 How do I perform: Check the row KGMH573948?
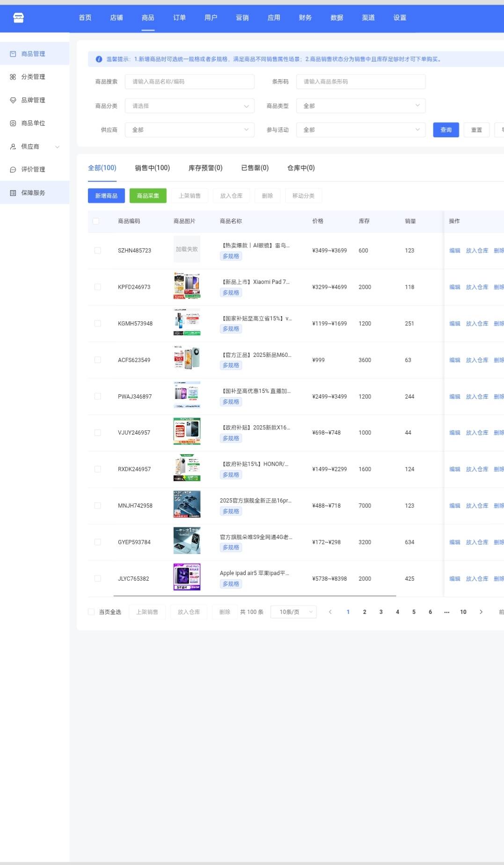[x=98, y=324]
